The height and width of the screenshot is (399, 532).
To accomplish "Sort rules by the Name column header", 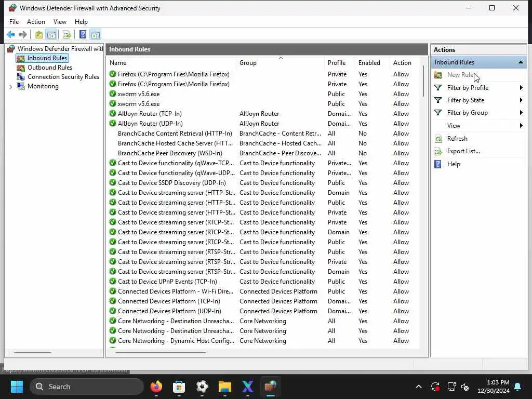I will pos(171,63).
